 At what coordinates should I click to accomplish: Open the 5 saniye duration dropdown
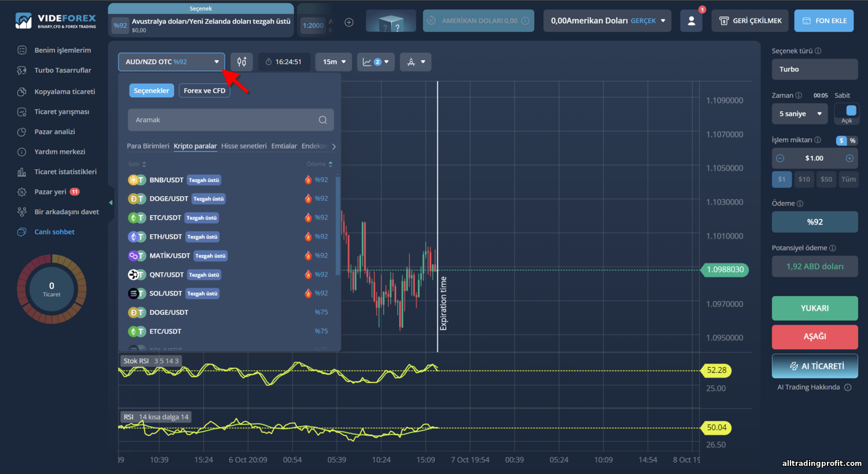(801, 113)
